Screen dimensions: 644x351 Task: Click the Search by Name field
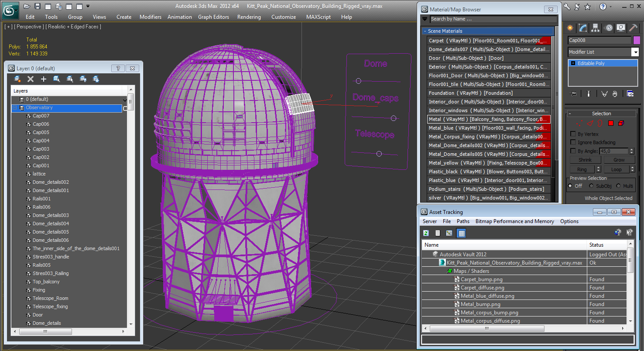coord(493,19)
